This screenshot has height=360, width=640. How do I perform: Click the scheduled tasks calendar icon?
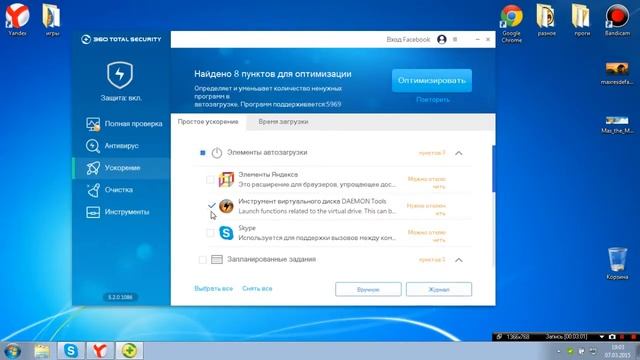pos(217,260)
